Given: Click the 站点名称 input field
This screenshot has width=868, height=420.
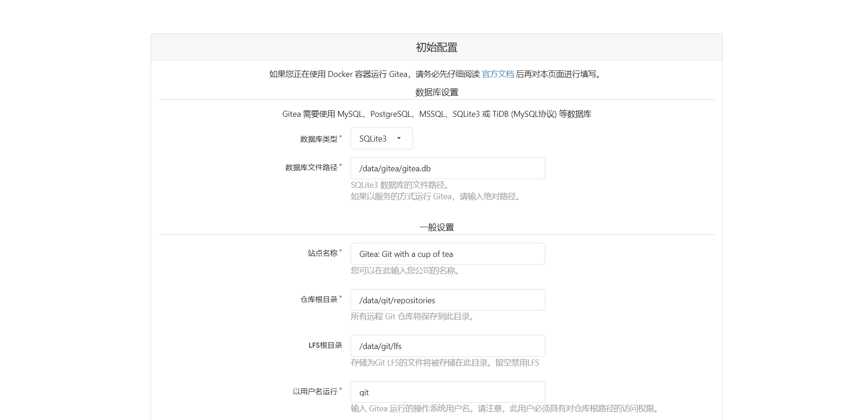Looking at the screenshot, I should [x=448, y=254].
